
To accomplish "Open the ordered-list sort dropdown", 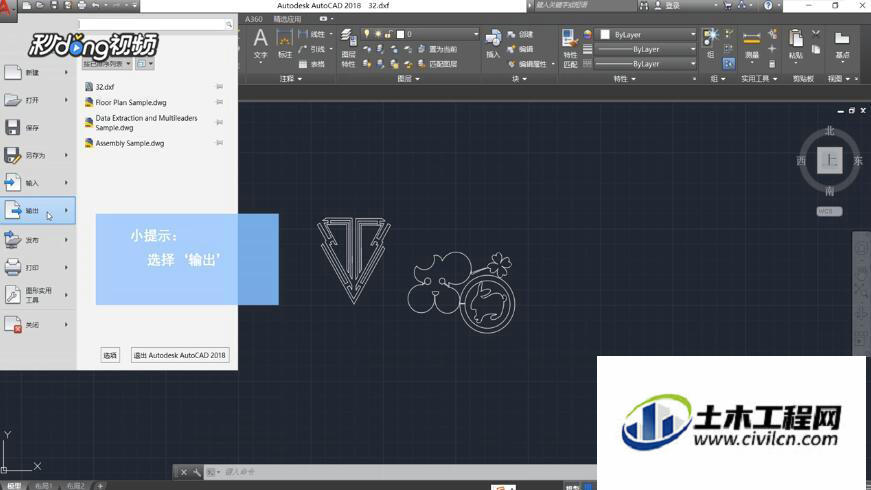I will point(107,64).
